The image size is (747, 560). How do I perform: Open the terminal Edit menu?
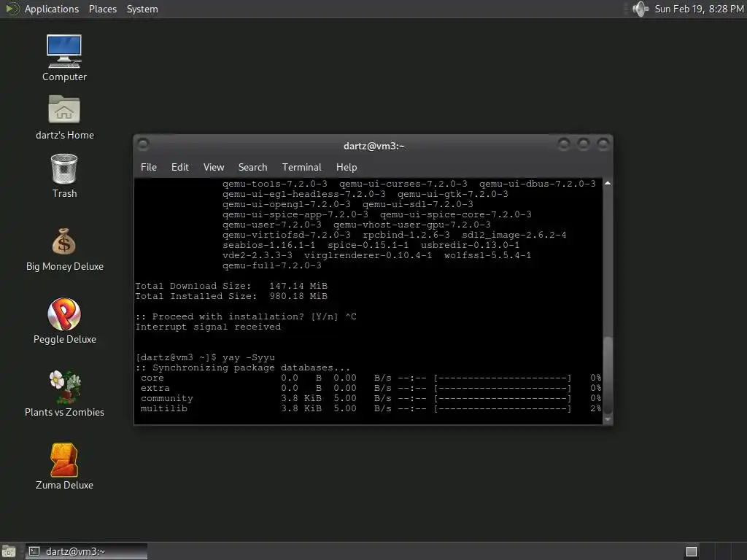click(180, 167)
